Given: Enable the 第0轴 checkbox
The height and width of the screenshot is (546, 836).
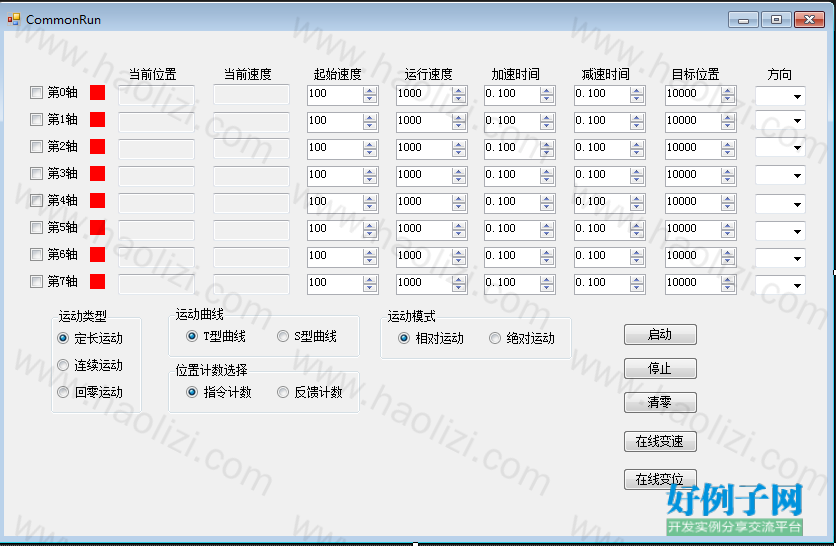Looking at the screenshot, I should click(x=36, y=93).
